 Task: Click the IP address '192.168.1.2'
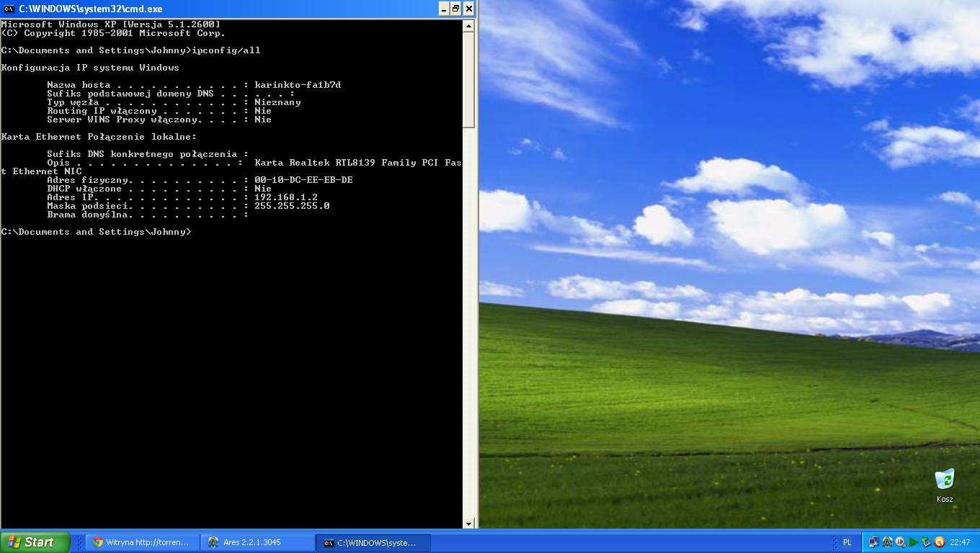(286, 197)
